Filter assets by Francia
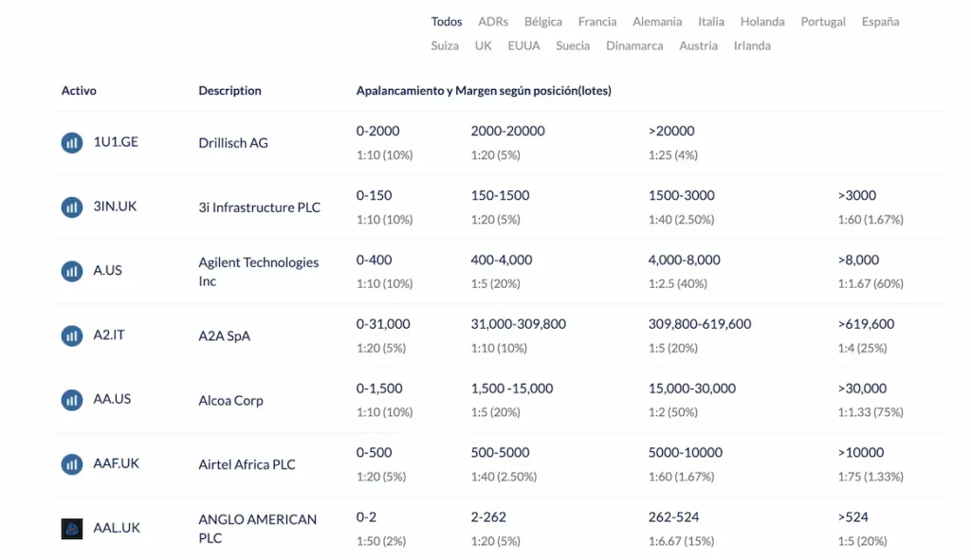The height and width of the screenshot is (560, 971). (597, 21)
